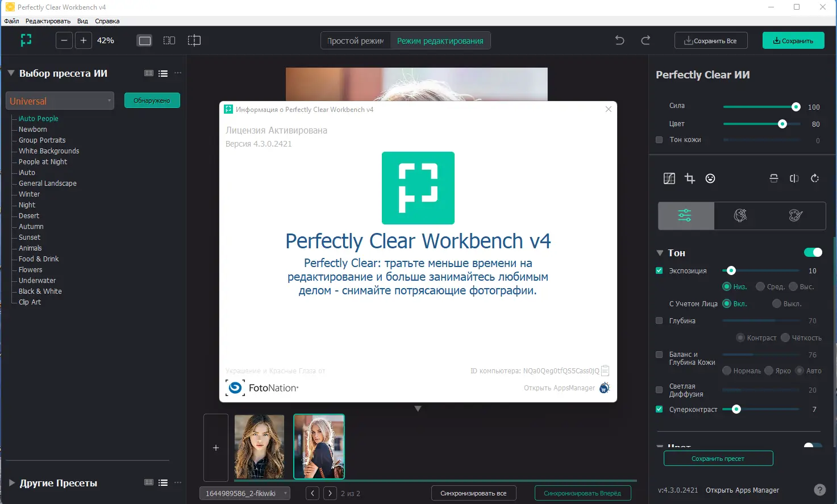The width and height of the screenshot is (837, 504).
Task: Select the Сред. exposure radio button
Action: coord(760,286)
